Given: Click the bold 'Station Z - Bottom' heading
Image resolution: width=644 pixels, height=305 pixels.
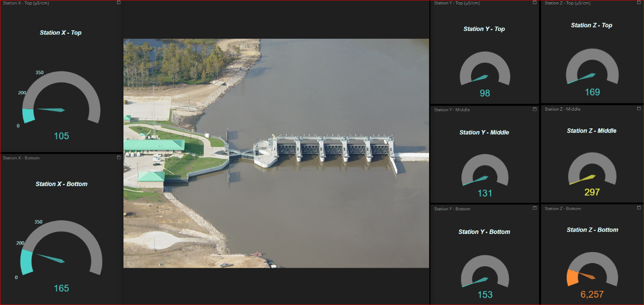Looking at the screenshot, I should click(592, 230).
